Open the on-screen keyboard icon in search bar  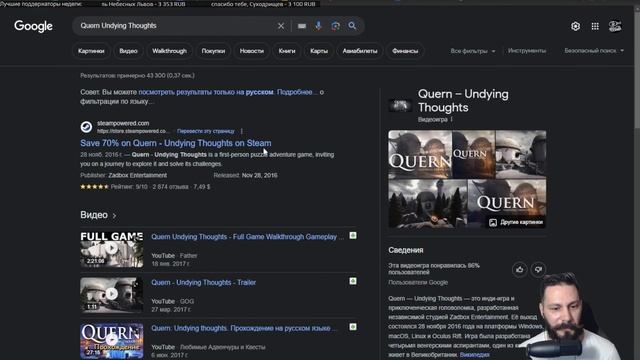tap(302, 26)
